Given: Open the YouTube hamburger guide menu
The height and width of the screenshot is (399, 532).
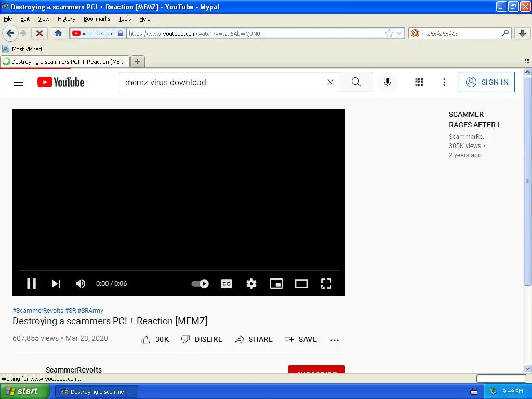Looking at the screenshot, I should [x=19, y=82].
